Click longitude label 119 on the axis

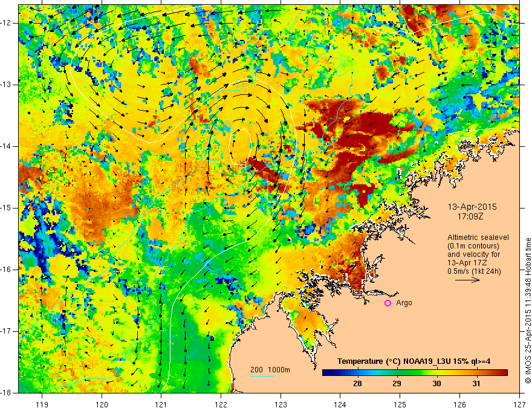point(42,404)
